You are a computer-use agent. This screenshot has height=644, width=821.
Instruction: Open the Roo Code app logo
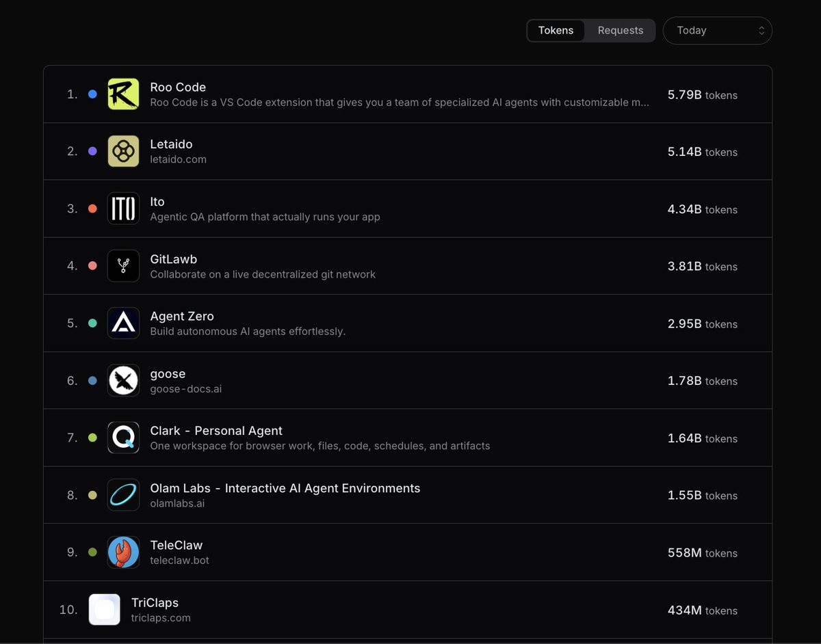(123, 94)
